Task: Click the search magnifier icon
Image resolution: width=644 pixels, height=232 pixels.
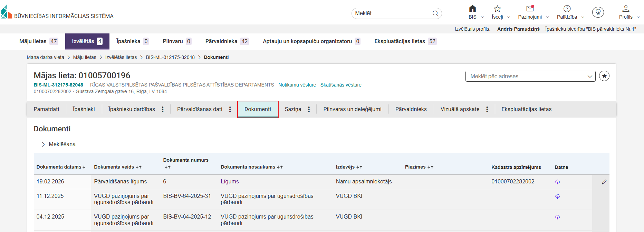Action: coord(435,13)
